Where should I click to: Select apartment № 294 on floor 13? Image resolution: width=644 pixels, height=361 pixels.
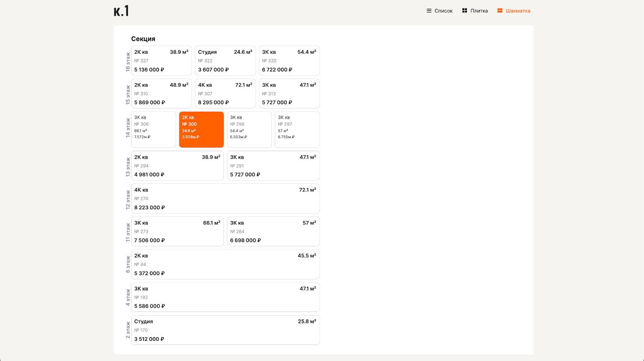coord(178,166)
